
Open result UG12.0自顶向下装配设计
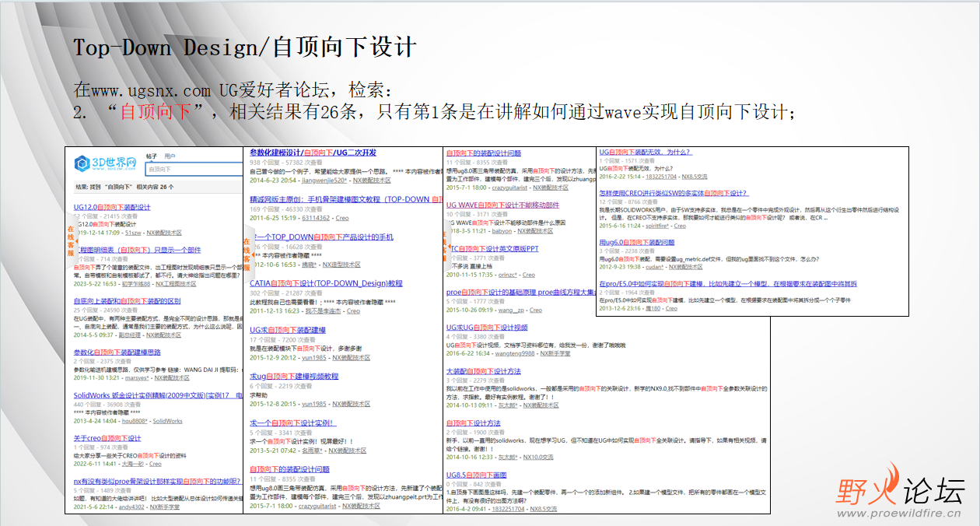click(112, 207)
